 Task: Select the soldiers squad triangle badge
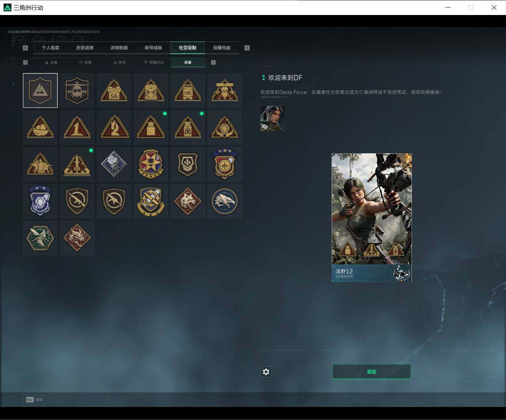(40, 164)
